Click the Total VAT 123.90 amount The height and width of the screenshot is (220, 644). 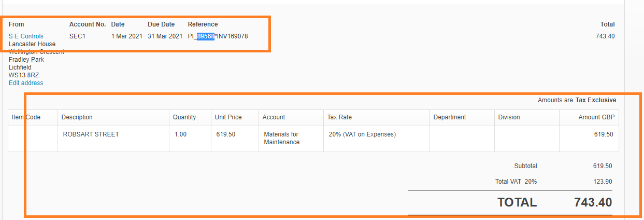(603, 182)
